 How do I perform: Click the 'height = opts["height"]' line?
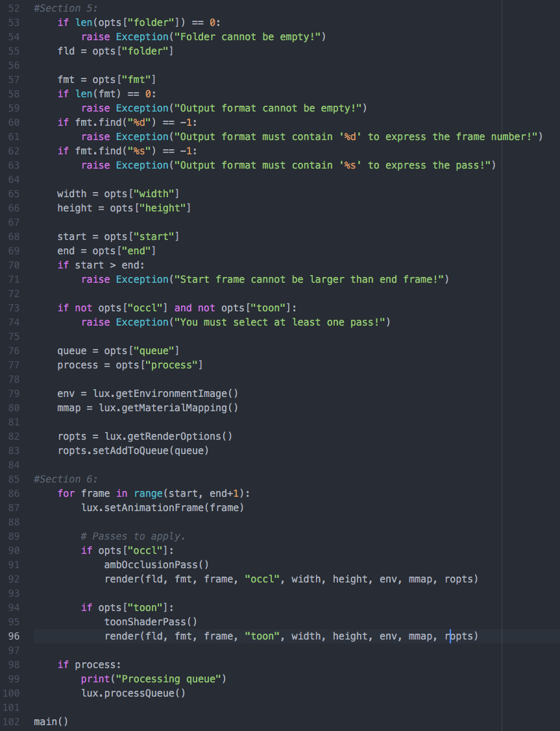[124, 208]
